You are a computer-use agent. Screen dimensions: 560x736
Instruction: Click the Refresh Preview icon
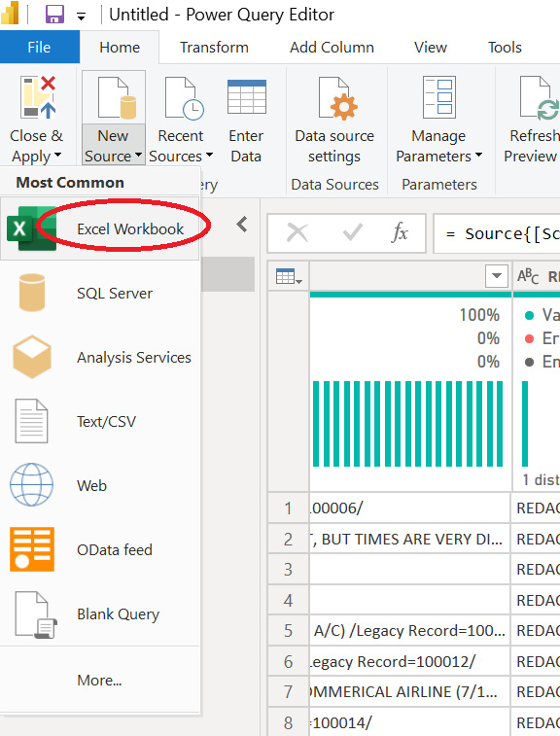(x=540, y=97)
